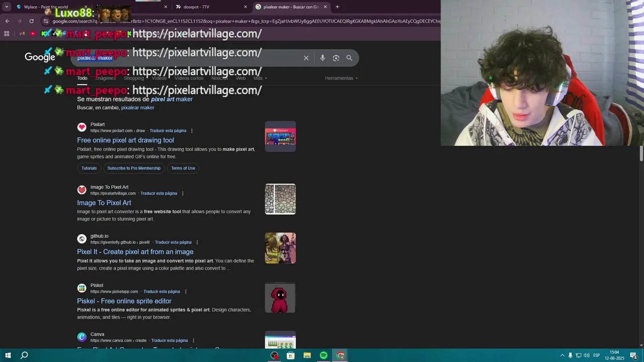Follow corrected 'pixel art maker' link
The height and width of the screenshot is (362, 644).
coord(172,99)
